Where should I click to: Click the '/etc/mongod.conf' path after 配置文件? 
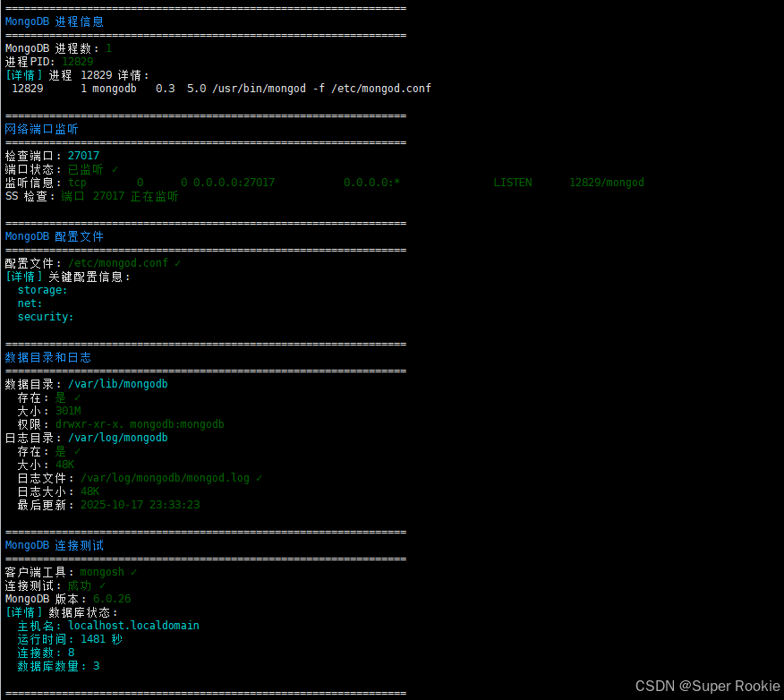coord(118,263)
